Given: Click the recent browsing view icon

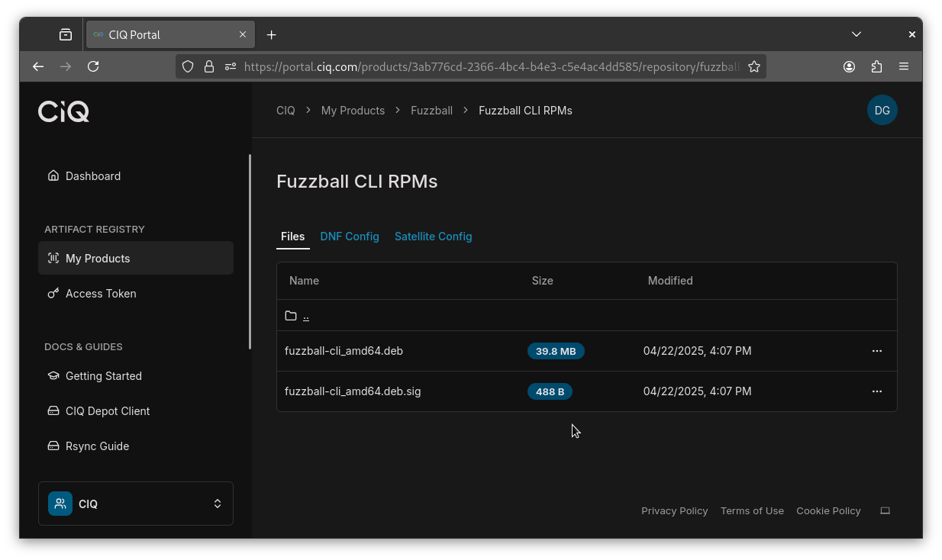Looking at the screenshot, I should [x=66, y=34].
